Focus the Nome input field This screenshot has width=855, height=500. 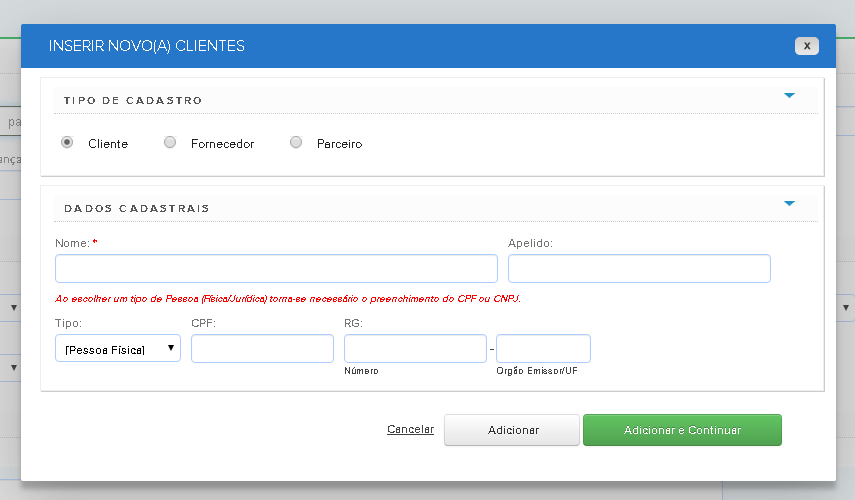click(x=276, y=268)
